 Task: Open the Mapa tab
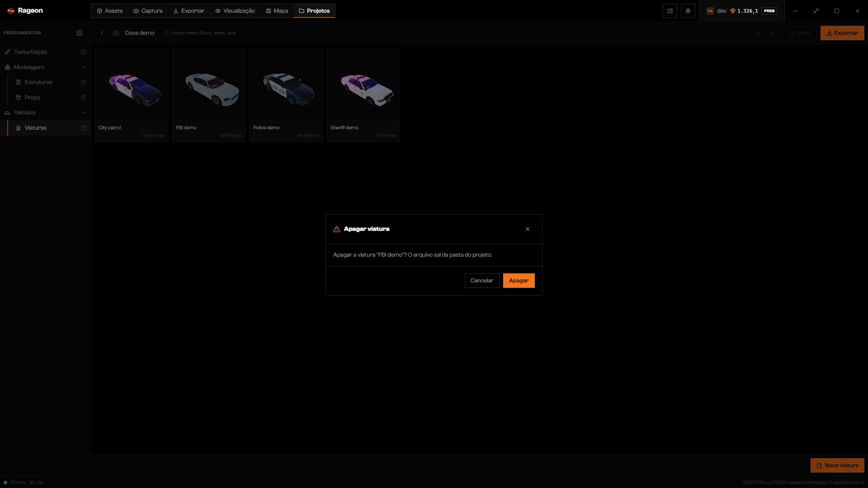(x=277, y=11)
